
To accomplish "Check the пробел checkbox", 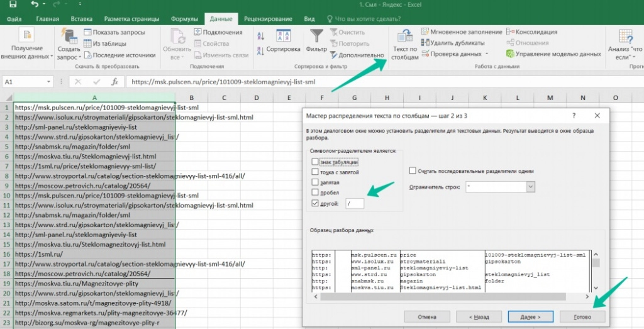I will pyautogui.click(x=315, y=192).
